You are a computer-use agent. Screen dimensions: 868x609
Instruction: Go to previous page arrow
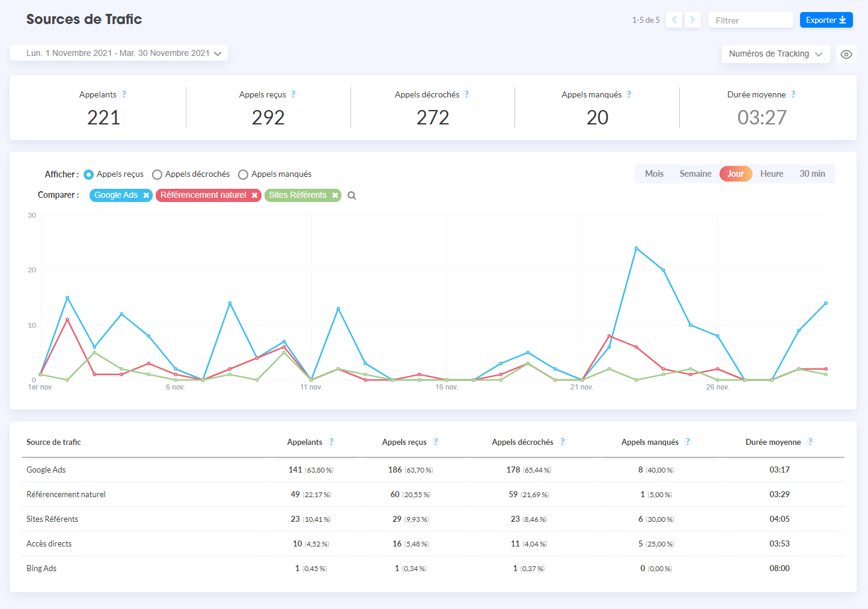(x=674, y=20)
